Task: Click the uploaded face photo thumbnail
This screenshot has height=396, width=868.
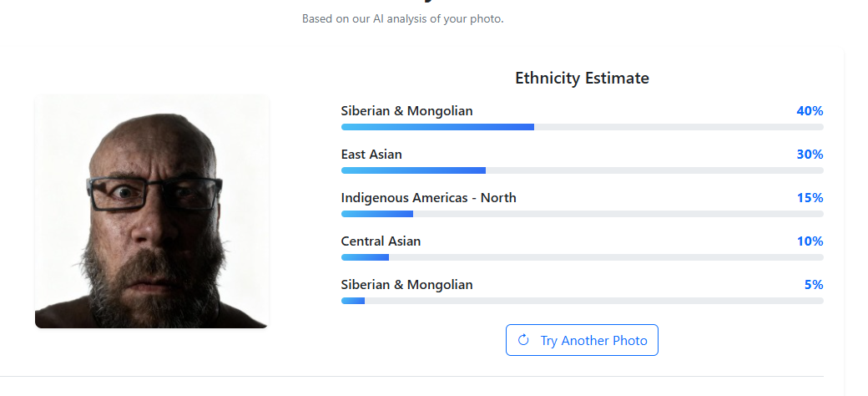Action: 151,211
